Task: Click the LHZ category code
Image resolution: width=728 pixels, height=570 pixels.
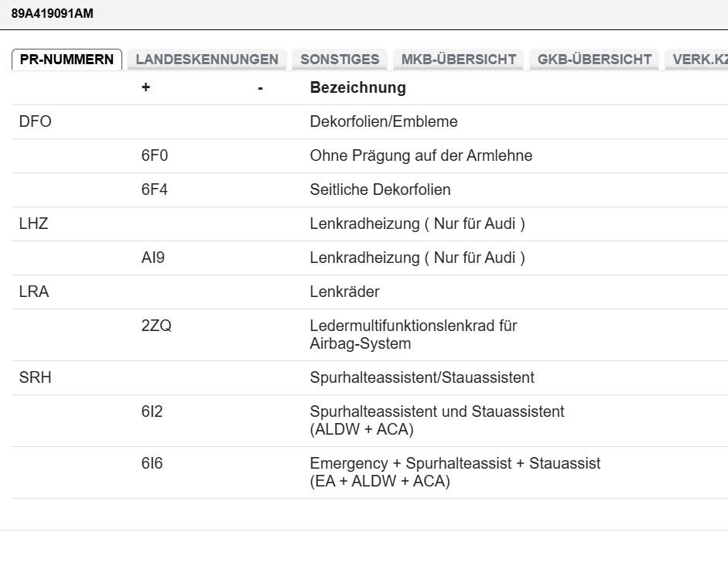Action: pyautogui.click(x=33, y=224)
